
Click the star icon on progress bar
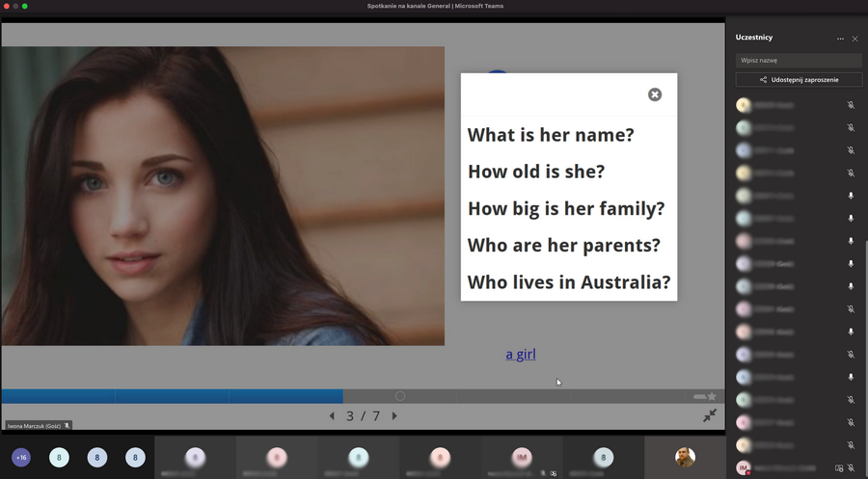tap(712, 396)
